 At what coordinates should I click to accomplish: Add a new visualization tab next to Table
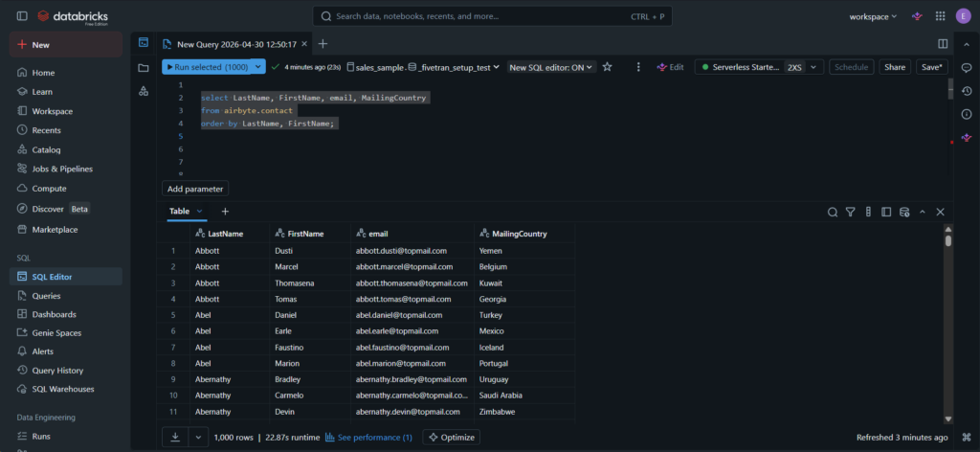click(225, 212)
